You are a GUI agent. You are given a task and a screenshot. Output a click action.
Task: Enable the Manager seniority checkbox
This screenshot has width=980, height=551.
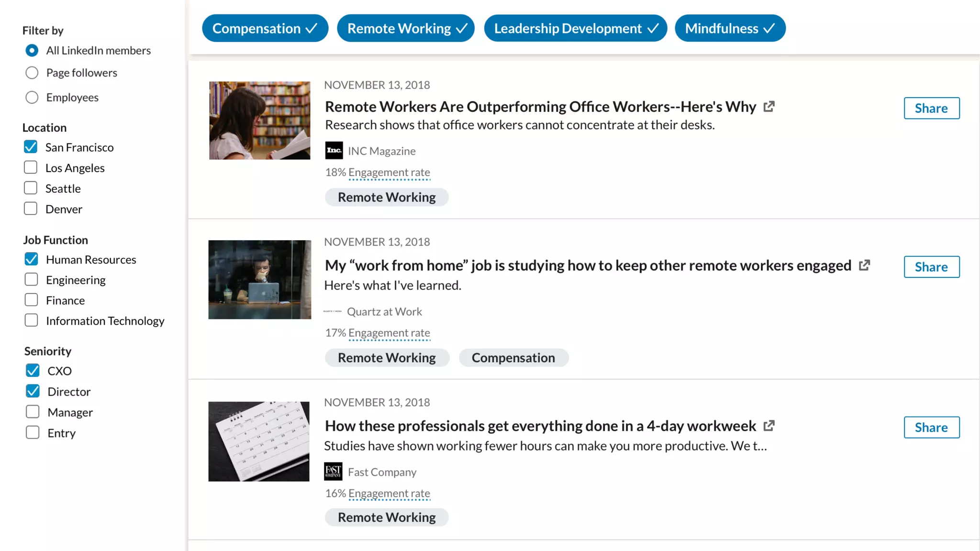pyautogui.click(x=33, y=412)
